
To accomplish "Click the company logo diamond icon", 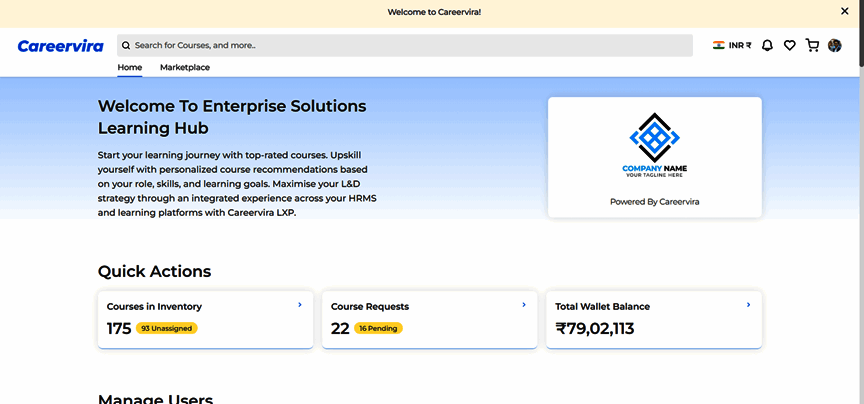I will [x=654, y=136].
